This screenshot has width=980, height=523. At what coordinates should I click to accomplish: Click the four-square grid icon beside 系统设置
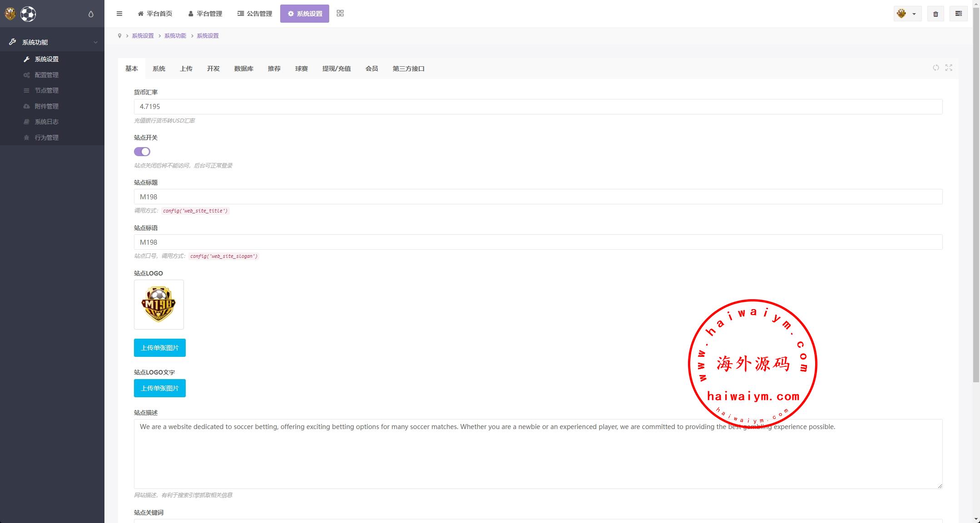click(x=340, y=14)
